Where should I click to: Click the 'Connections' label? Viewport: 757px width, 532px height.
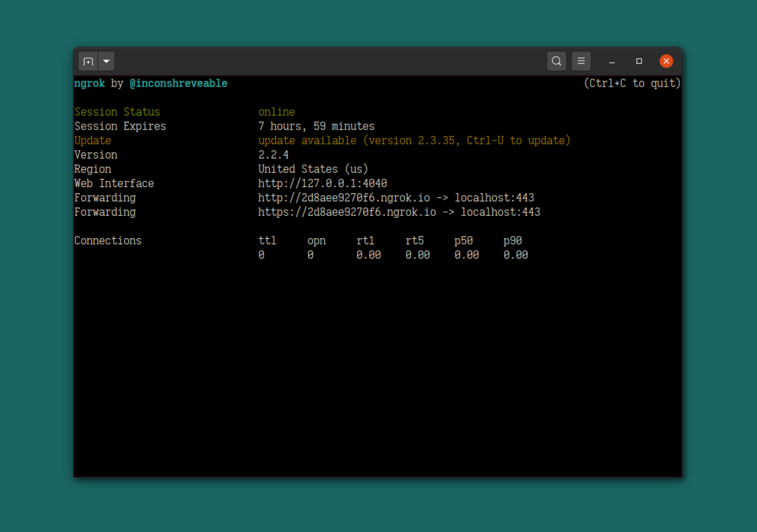pos(108,241)
